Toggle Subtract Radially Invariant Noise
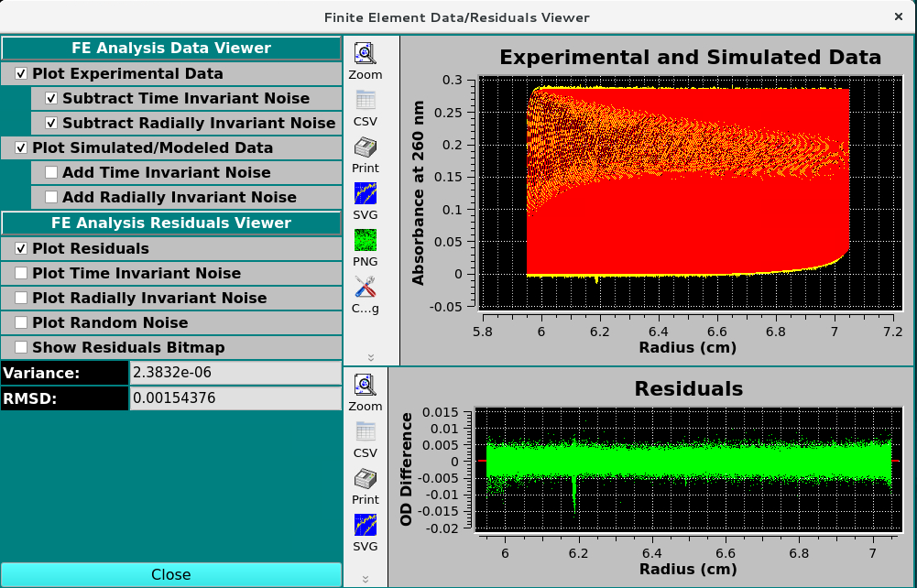The height and width of the screenshot is (588, 917). coord(52,124)
